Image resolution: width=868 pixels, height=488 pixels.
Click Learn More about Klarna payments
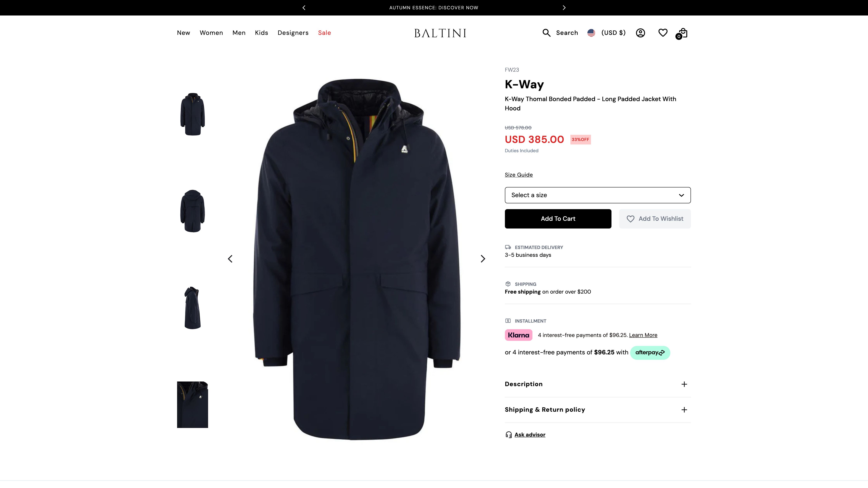[x=643, y=335]
